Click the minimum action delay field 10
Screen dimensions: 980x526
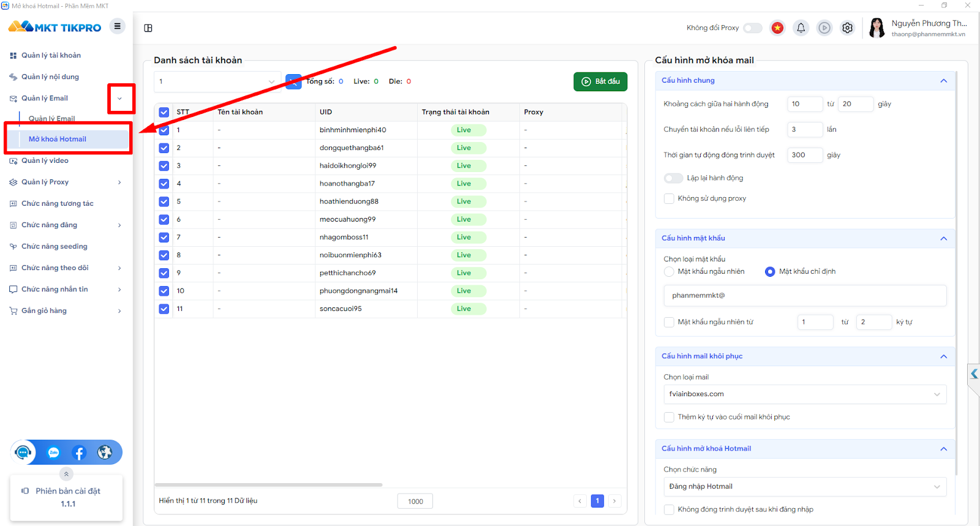click(x=805, y=104)
